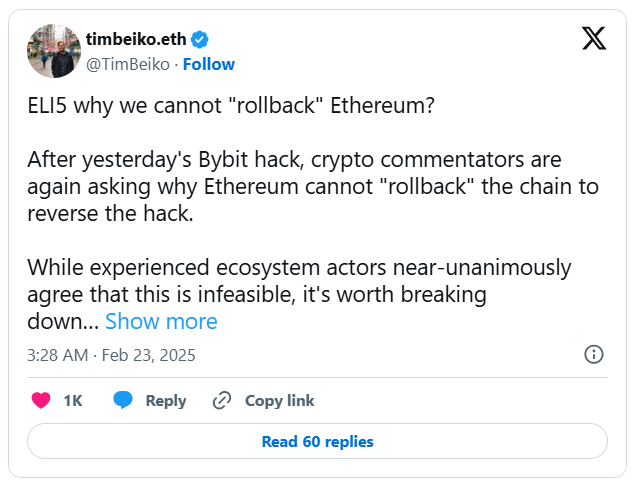635x488 pixels.
Task: Open the Read 60 replies button
Action: click(x=317, y=441)
